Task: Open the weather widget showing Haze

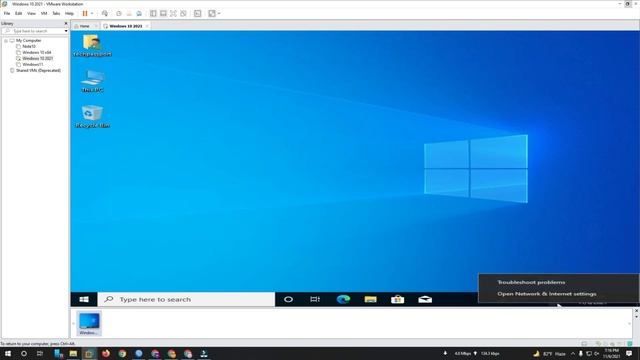Action: click(549, 353)
